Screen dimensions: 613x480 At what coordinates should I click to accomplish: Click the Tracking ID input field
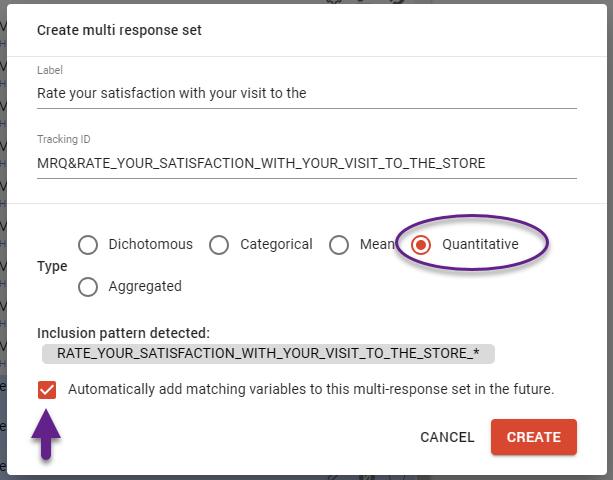point(305,163)
